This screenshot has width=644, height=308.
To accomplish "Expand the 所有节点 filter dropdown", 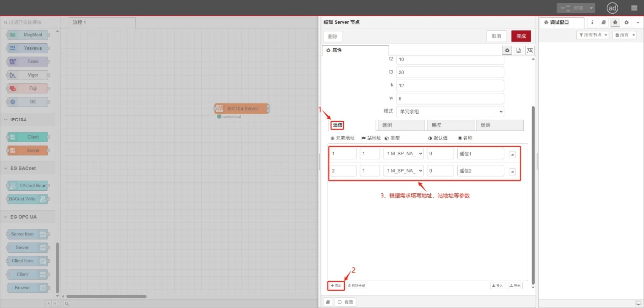I will tap(593, 35).
